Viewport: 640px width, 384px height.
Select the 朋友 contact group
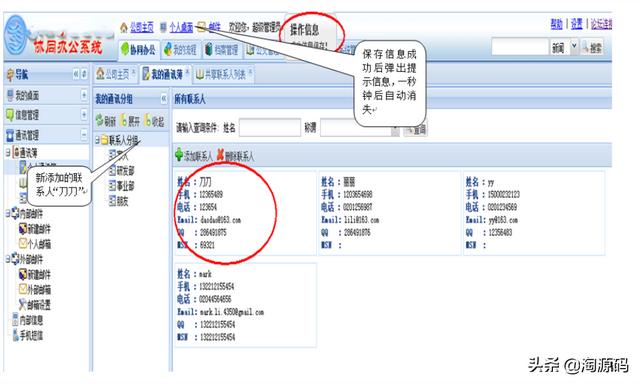pyautogui.click(x=122, y=201)
